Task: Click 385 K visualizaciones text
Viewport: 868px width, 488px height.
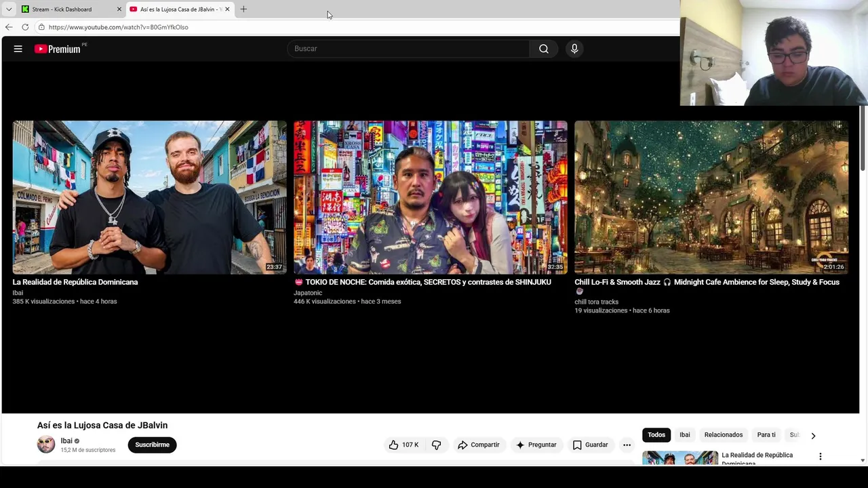Action: coord(43,301)
